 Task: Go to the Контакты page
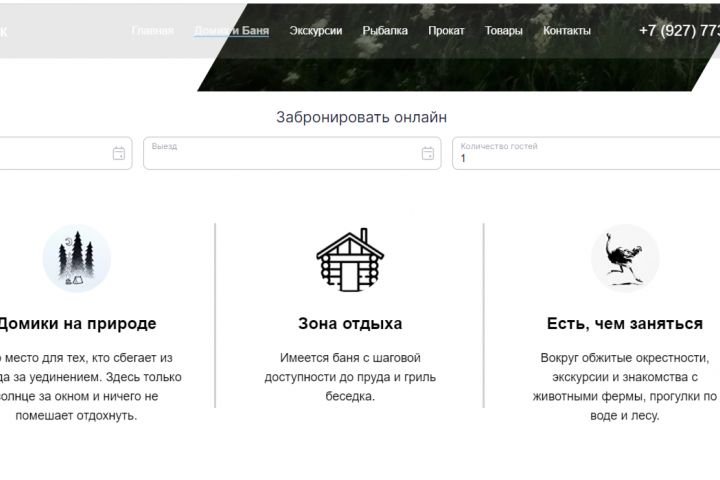click(567, 30)
